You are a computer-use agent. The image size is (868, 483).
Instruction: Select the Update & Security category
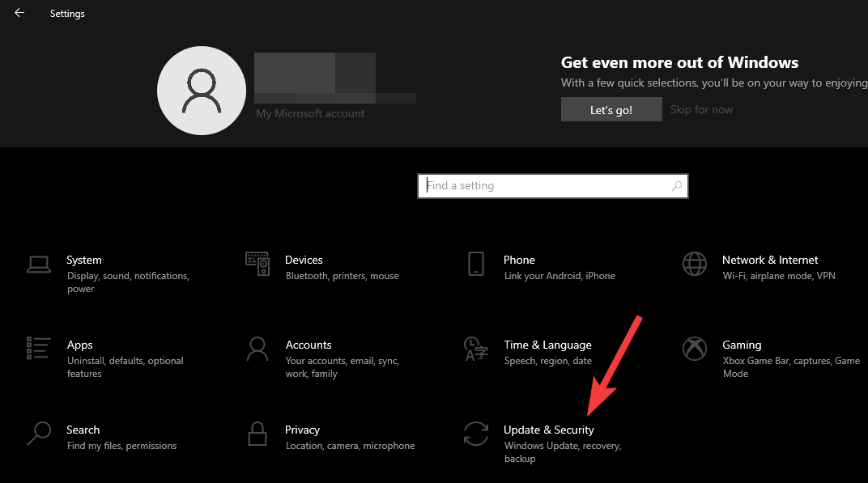pos(549,430)
